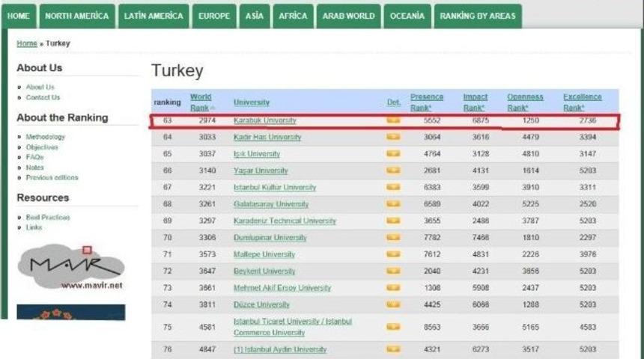
Task: Click details icon for Beykent University
Action: 393,271
